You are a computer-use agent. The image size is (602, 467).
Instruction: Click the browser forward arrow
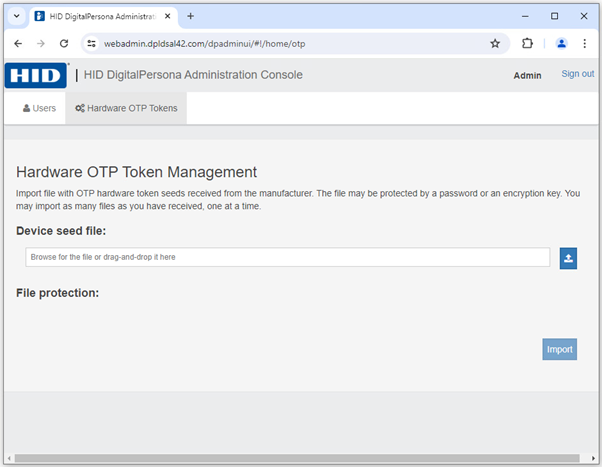tap(41, 44)
